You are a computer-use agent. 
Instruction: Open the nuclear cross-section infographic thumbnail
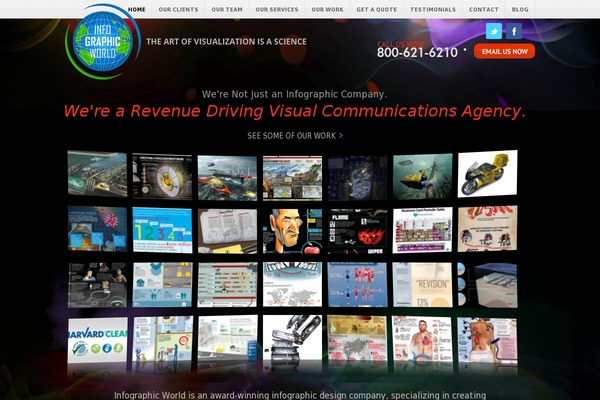pyautogui.click(x=162, y=176)
